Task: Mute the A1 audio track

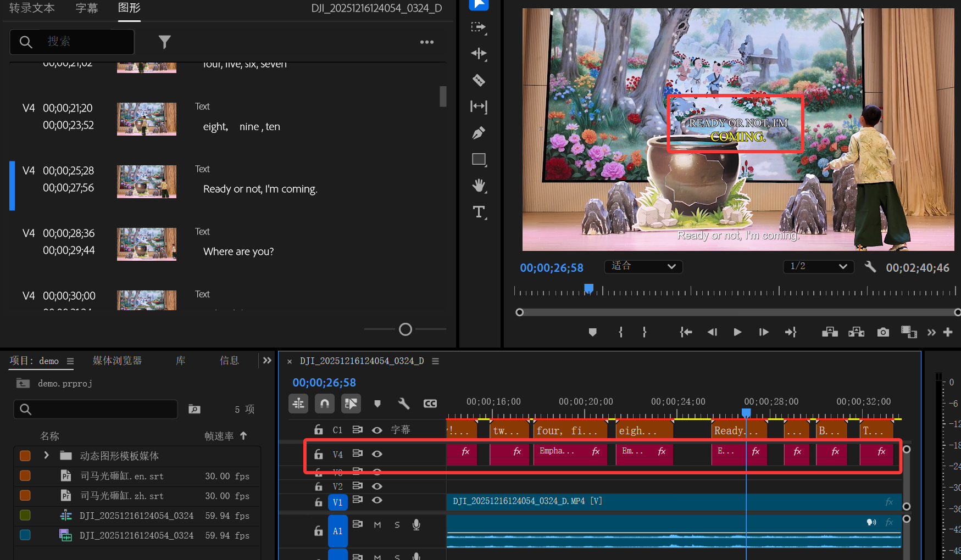Action: (x=377, y=525)
